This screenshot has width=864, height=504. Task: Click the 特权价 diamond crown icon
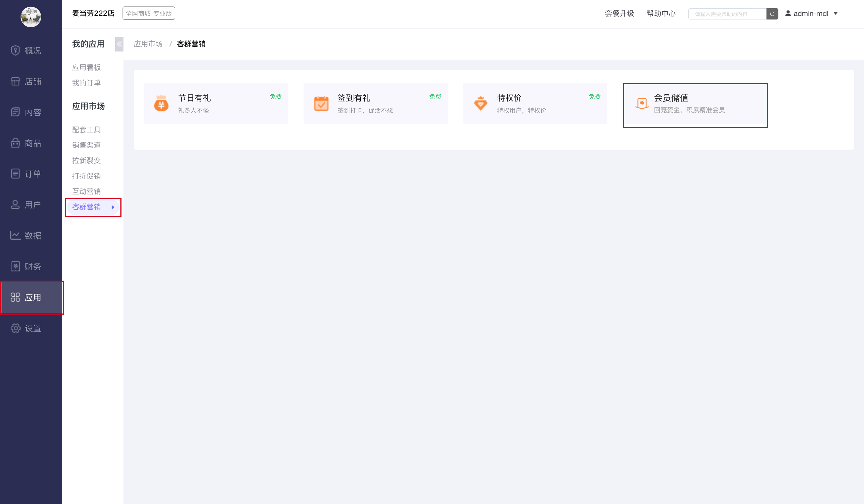click(480, 103)
